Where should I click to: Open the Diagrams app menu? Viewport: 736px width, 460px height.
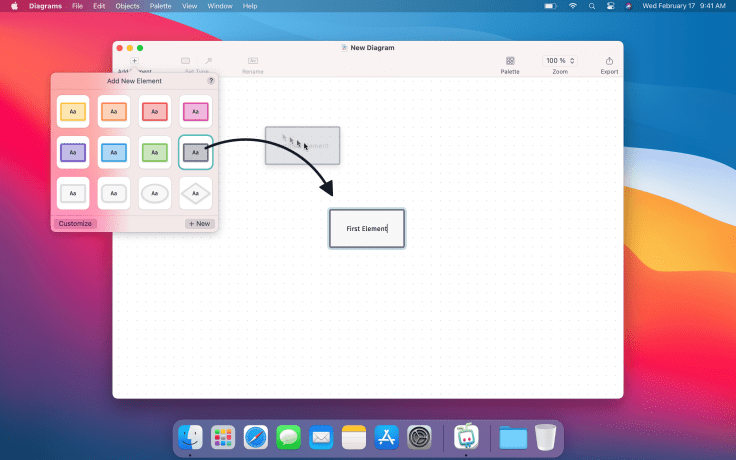pos(46,6)
